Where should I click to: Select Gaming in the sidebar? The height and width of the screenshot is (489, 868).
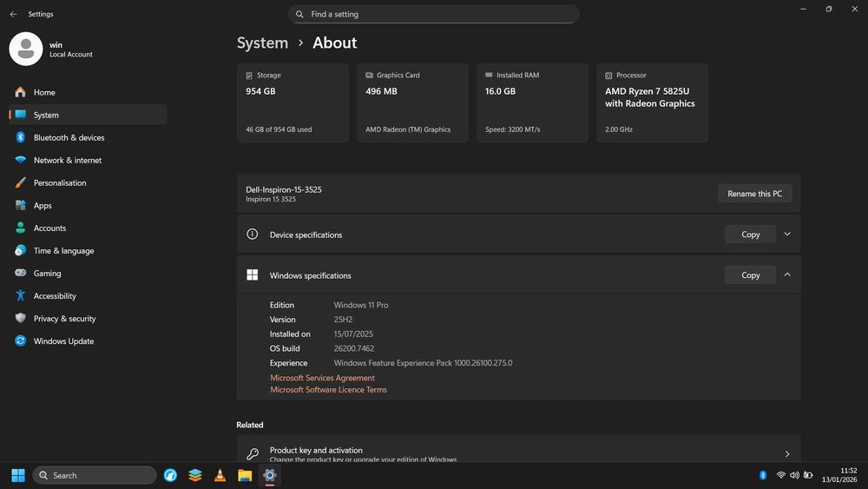(47, 273)
